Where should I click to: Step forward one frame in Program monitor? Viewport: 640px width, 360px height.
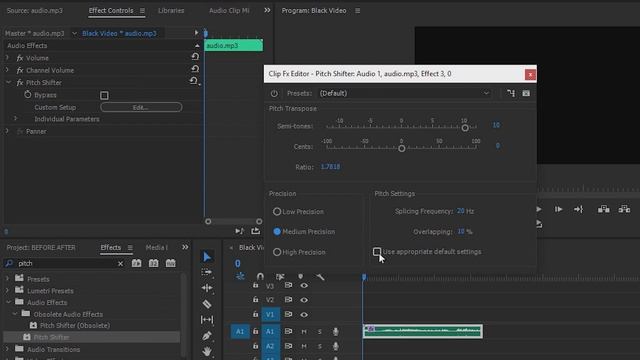(558, 209)
